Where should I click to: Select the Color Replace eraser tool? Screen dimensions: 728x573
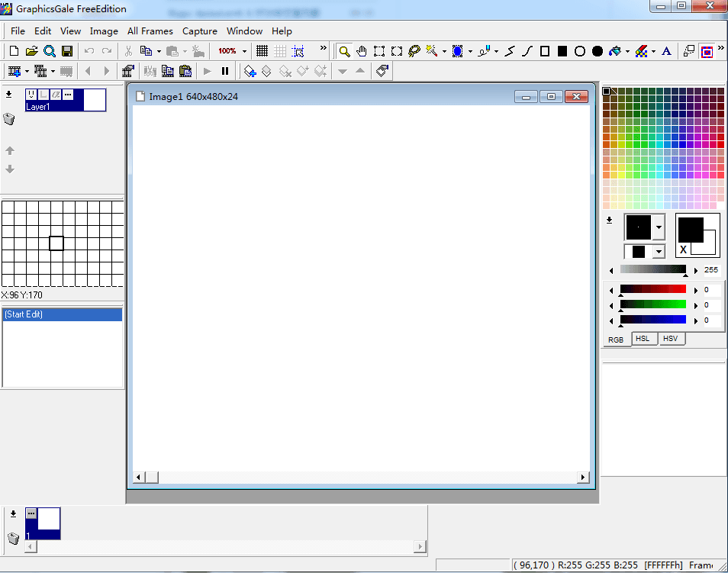coord(641,51)
